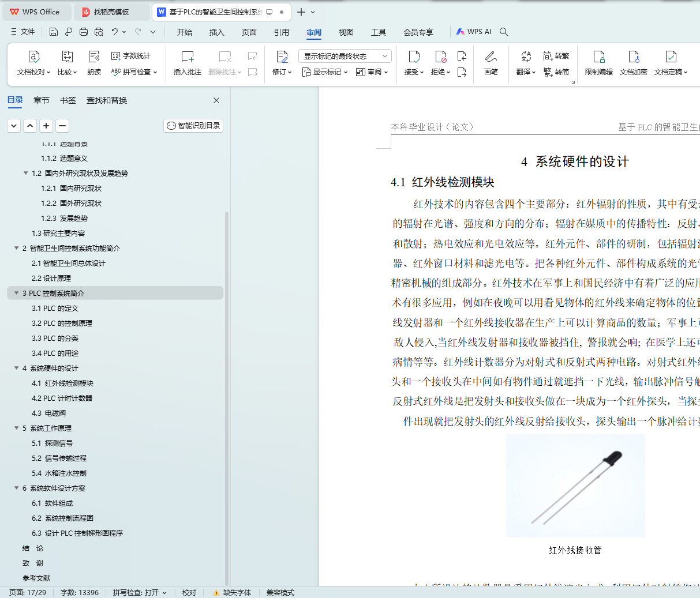The image size is (700, 598).
Task: Click the 智能识别目录 button
Action: tap(193, 126)
